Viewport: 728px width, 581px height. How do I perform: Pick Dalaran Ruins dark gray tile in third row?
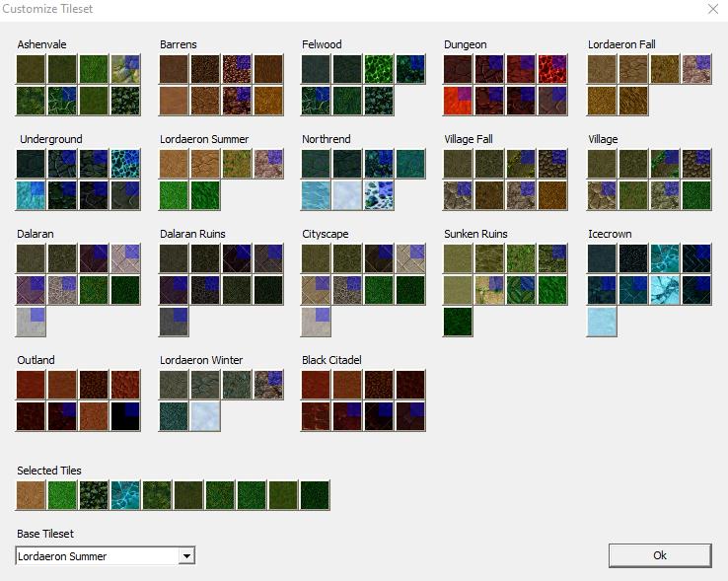[x=174, y=322]
